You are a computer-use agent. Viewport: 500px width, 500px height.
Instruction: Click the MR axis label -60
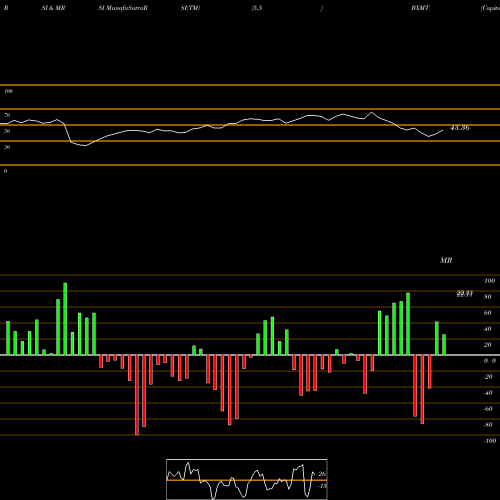[488, 409]
